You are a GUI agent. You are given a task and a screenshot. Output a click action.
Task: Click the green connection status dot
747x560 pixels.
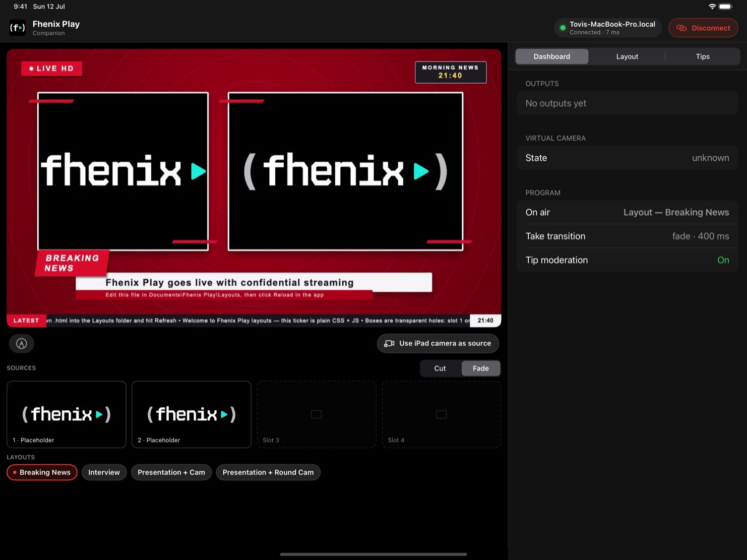click(563, 28)
